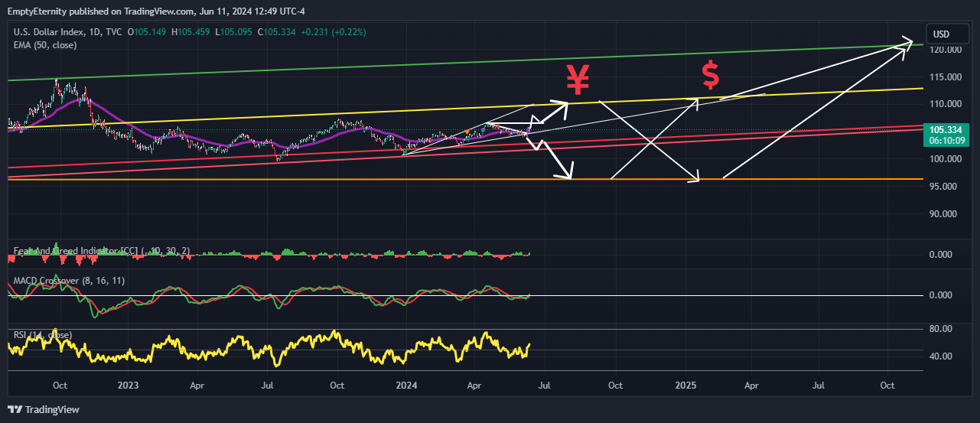Screen dimensions: 980x423
Task: Click the red dollar sign annotation
Action: point(711,75)
